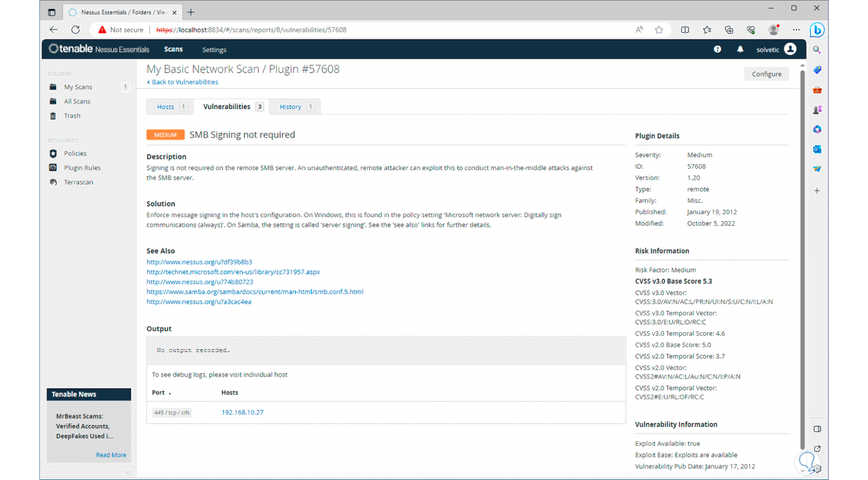The height and width of the screenshot is (480, 868).
Task: Click the Not secure warning indicator
Action: click(x=120, y=30)
